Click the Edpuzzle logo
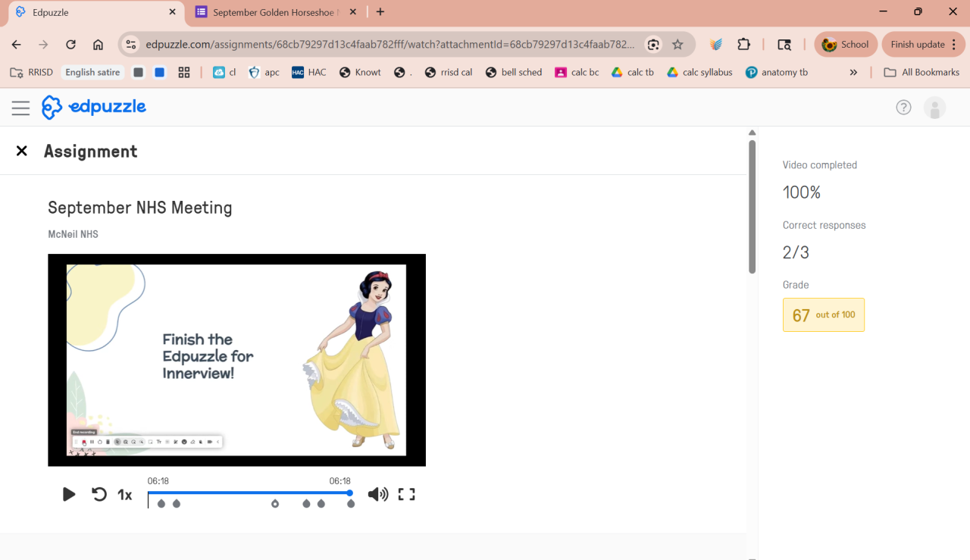The image size is (970, 560). point(94,108)
